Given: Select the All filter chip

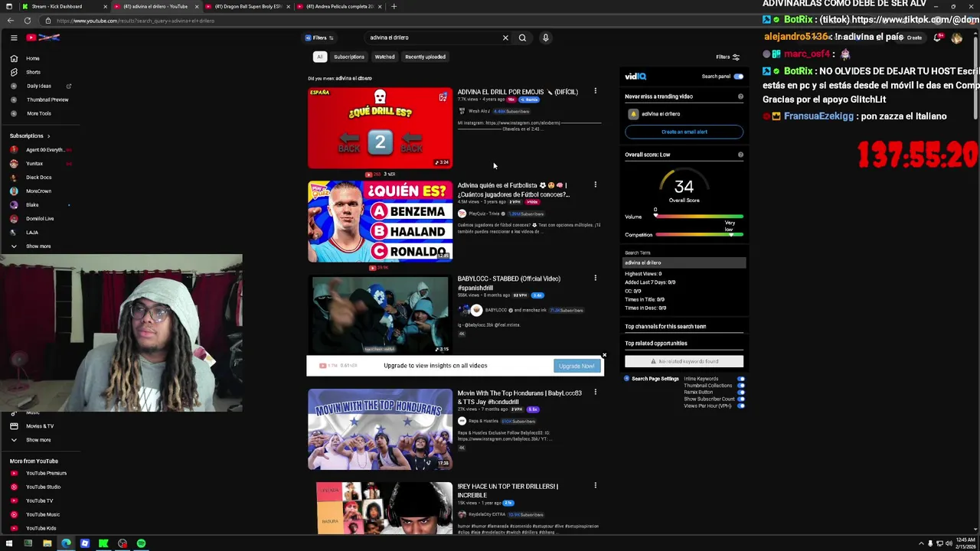Looking at the screenshot, I should coord(319,57).
